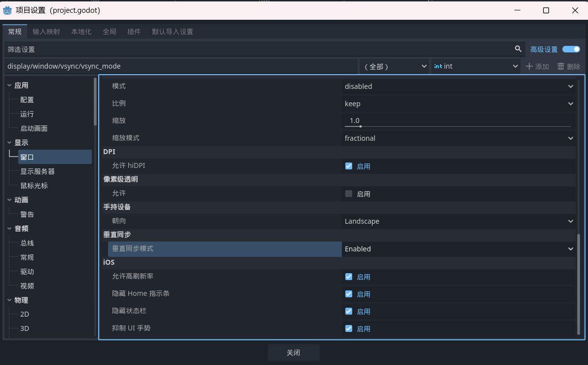Click the Godot logo in title bar
Image resolution: width=588 pixels, height=365 pixels.
(x=7, y=10)
